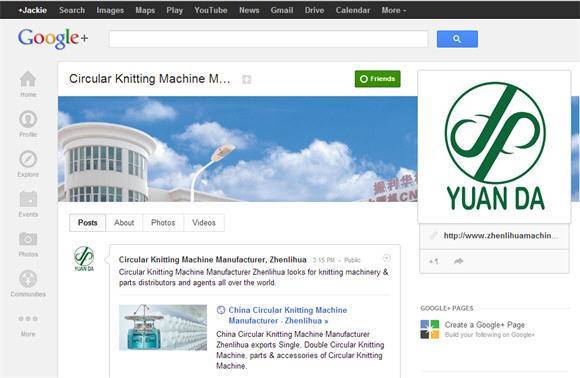Show More sidebar options dots
The width and height of the screenshot is (580, 378).
coord(28,318)
